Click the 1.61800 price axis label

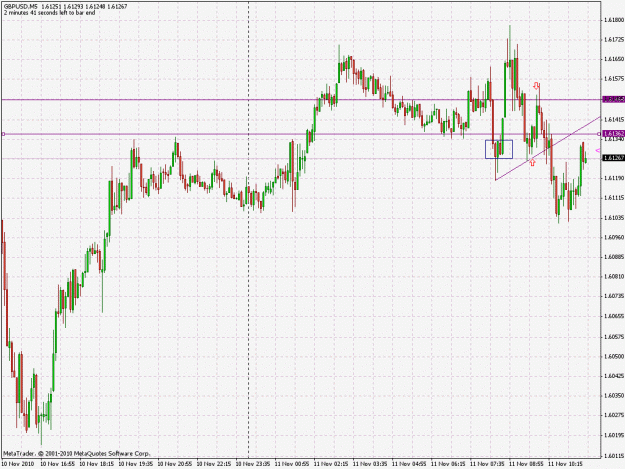614,20
